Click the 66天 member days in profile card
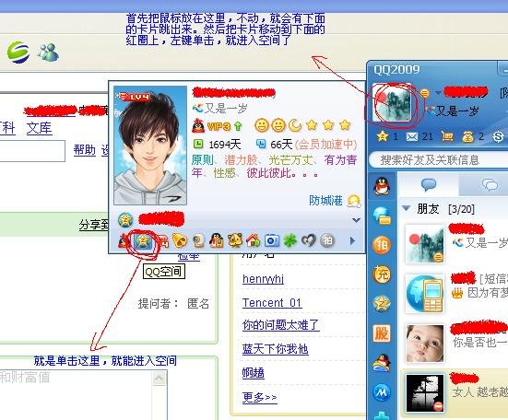 (x=281, y=145)
